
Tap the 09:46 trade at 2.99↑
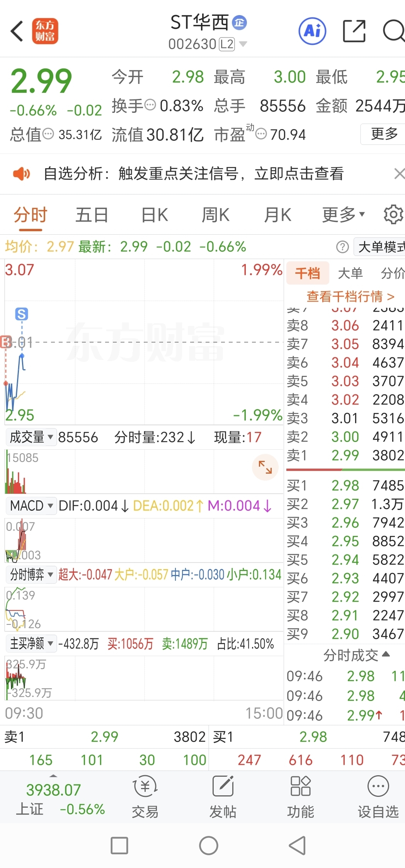point(345,715)
